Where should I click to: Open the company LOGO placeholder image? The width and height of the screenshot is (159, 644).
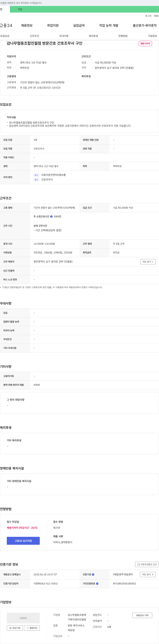coord(23,618)
